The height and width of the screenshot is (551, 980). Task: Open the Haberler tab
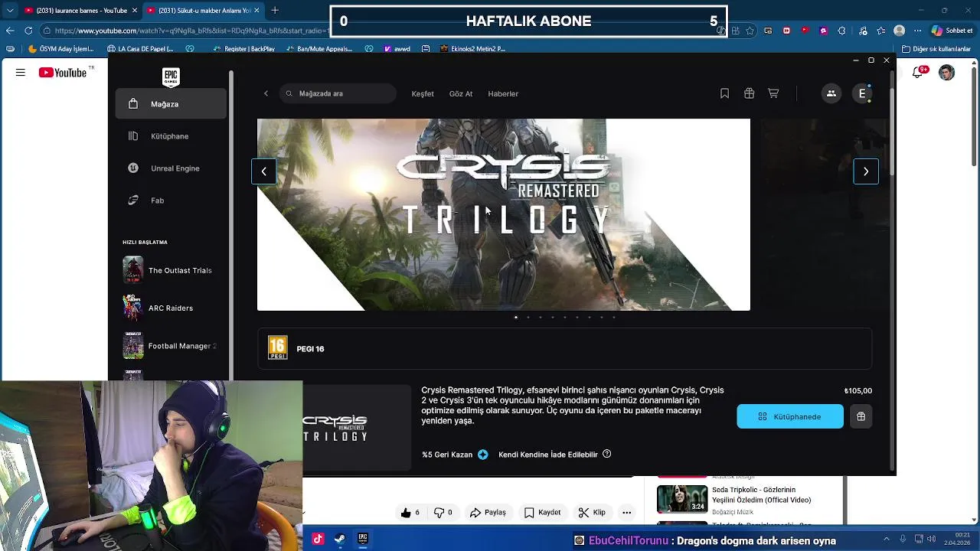point(503,93)
